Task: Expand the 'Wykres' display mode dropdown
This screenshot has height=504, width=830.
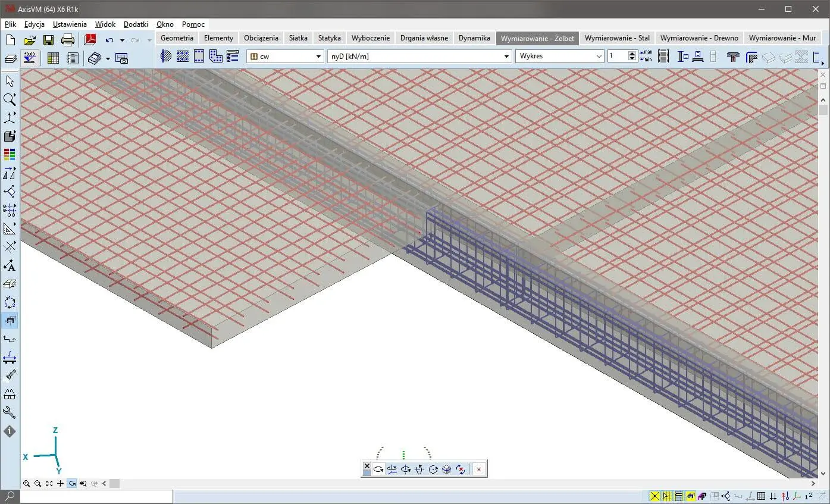Action: 599,56
